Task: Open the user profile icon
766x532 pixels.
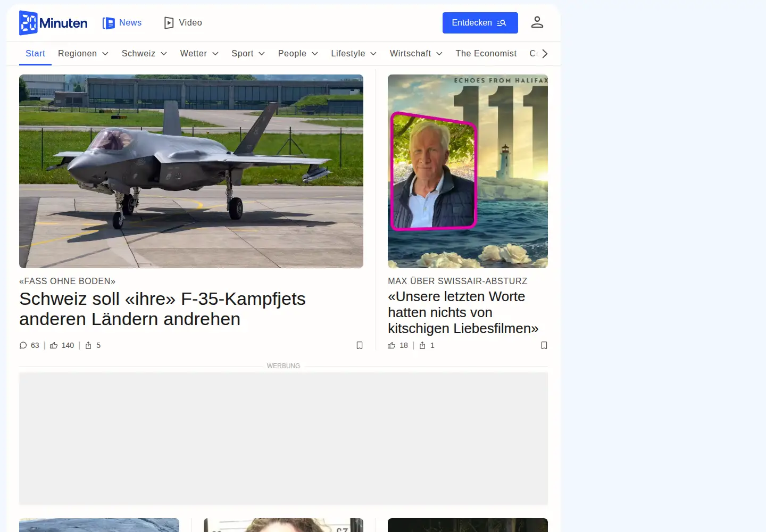Action: pos(537,22)
